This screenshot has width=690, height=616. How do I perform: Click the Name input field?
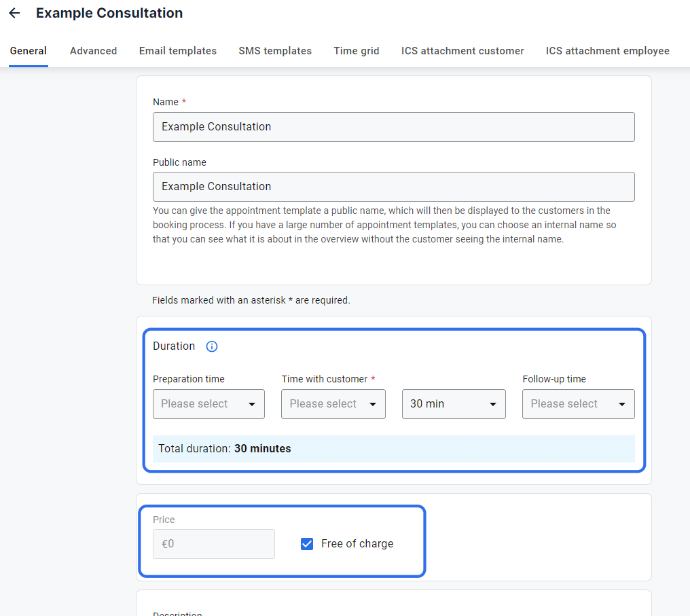393,127
